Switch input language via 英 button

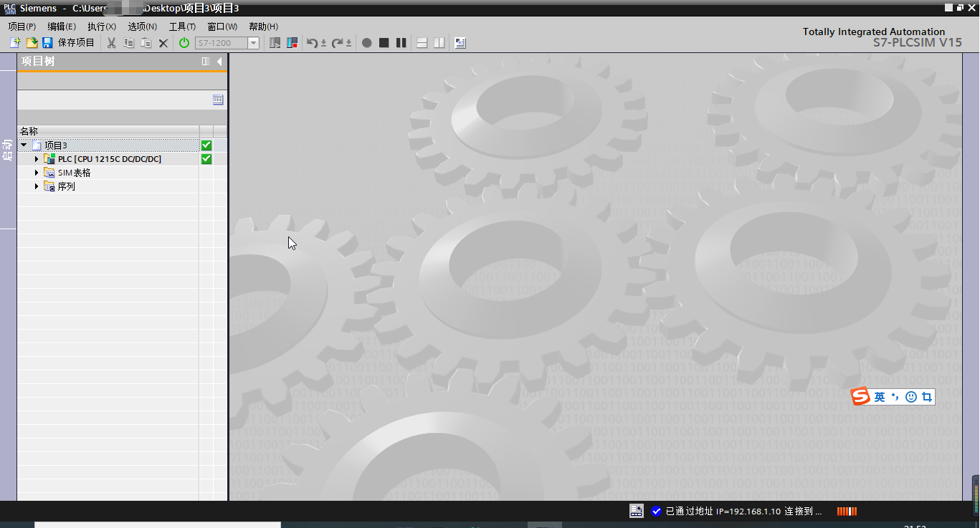point(879,397)
